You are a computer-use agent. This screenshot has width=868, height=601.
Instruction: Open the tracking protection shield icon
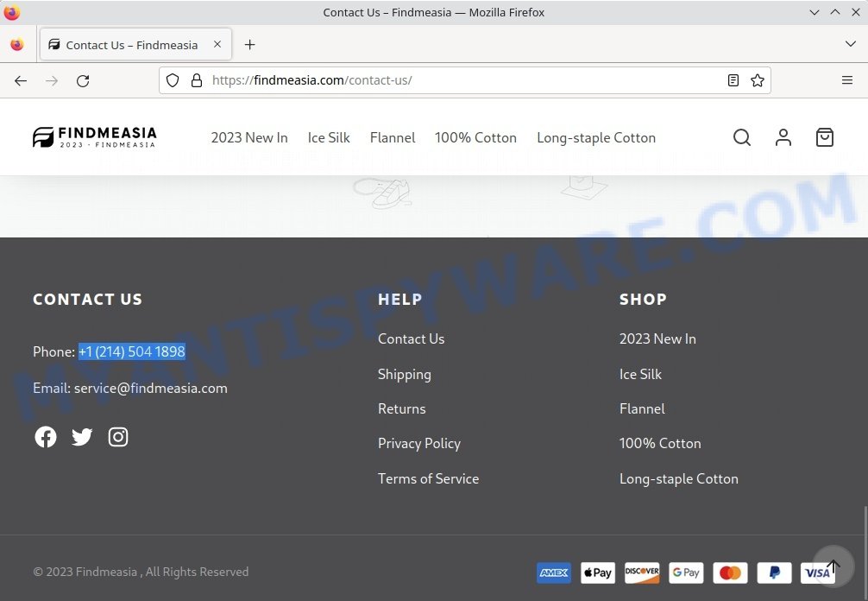click(173, 80)
